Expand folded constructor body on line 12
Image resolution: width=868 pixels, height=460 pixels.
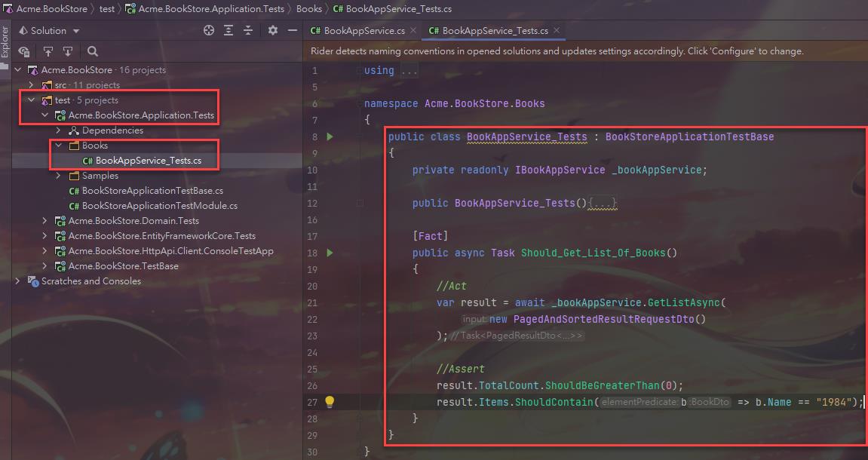pyautogui.click(x=603, y=204)
